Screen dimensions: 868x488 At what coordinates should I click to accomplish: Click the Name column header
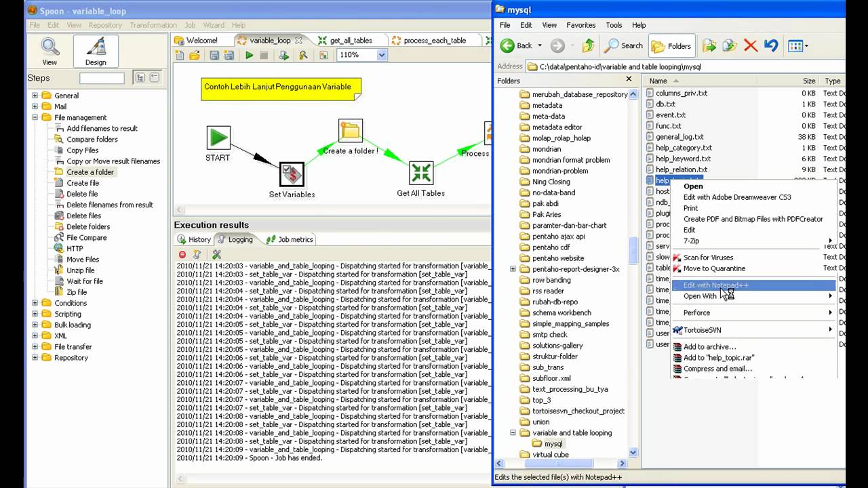(x=701, y=81)
